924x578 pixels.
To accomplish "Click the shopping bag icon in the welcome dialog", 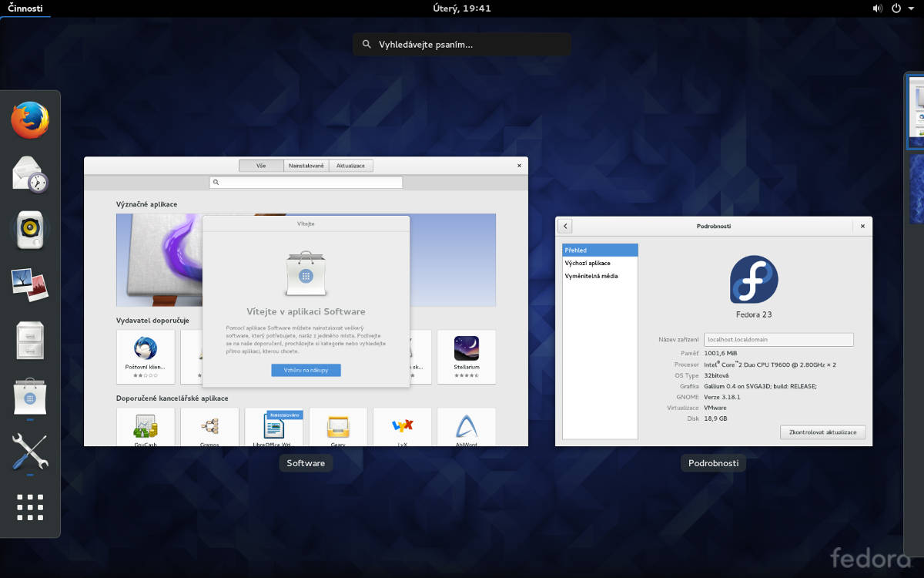I will (x=306, y=274).
